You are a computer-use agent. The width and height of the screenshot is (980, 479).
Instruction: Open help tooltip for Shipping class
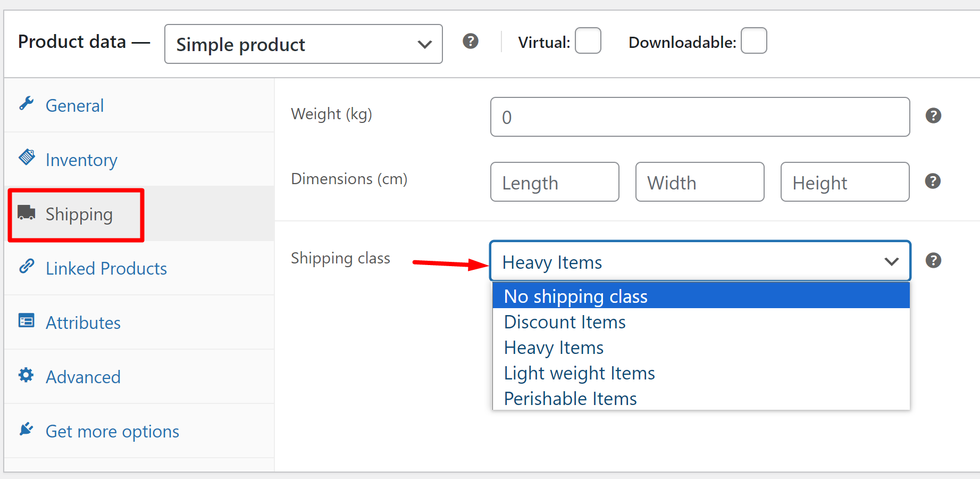[934, 260]
